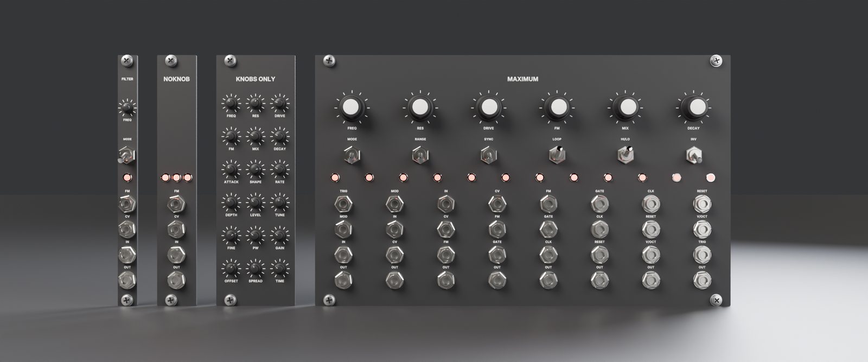Click the top-row CLK jack on MAXIMUM
This screenshot has width=868, height=362.
[650, 204]
